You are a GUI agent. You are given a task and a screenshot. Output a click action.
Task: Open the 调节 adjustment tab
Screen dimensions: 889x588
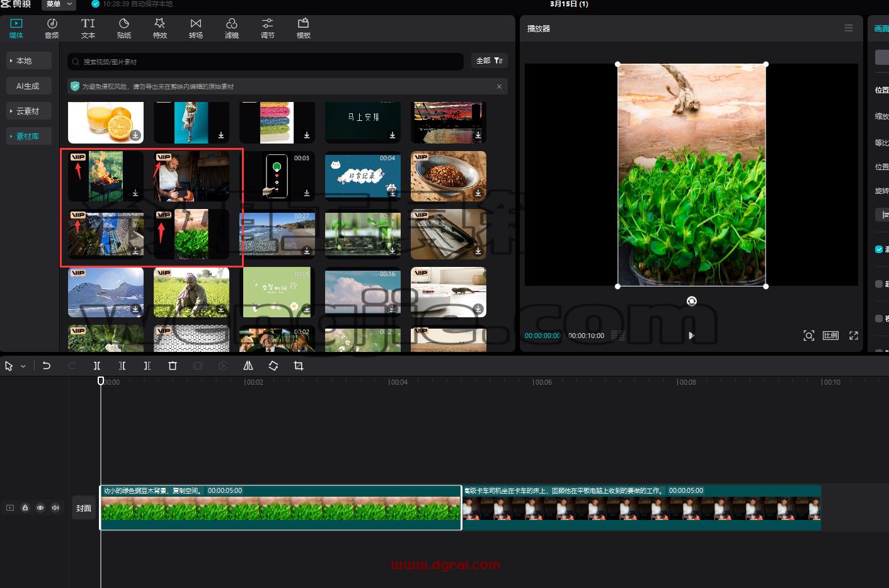(268, 28)
